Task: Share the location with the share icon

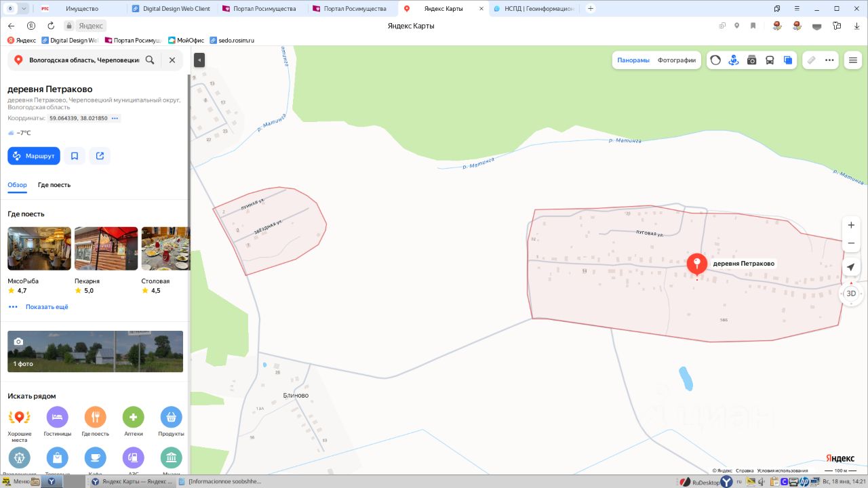Action: click(x=100, y=156)
